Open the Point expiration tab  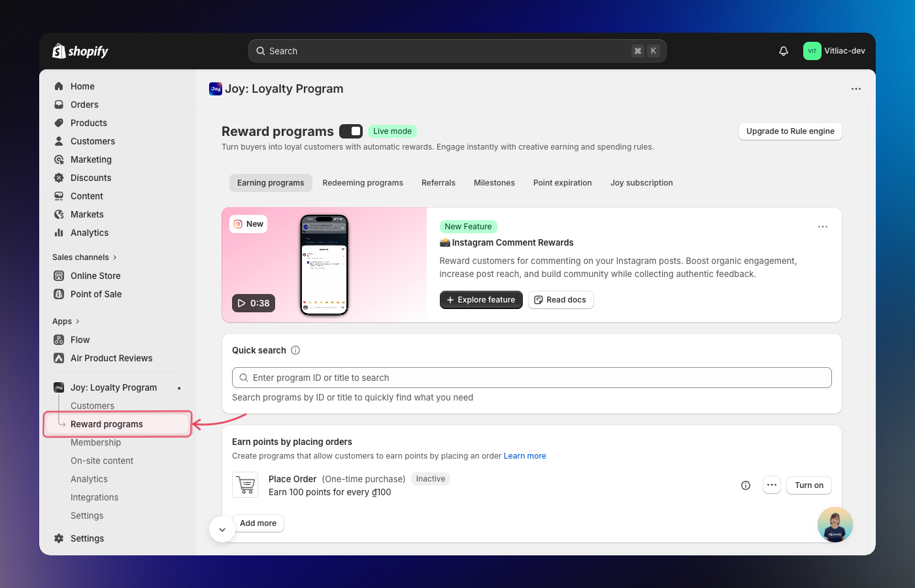[x=562, y=183]
